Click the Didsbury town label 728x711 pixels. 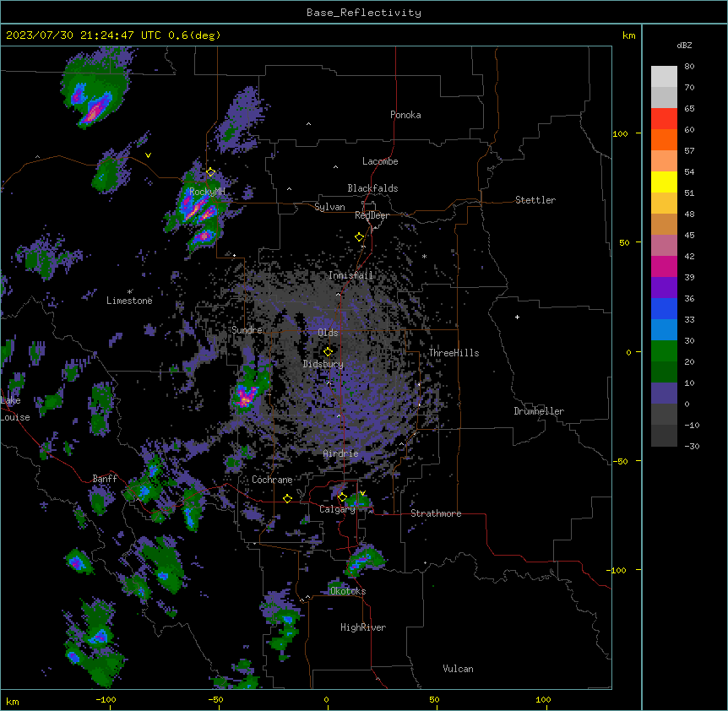pyautogui.click(x=323, y=364)
